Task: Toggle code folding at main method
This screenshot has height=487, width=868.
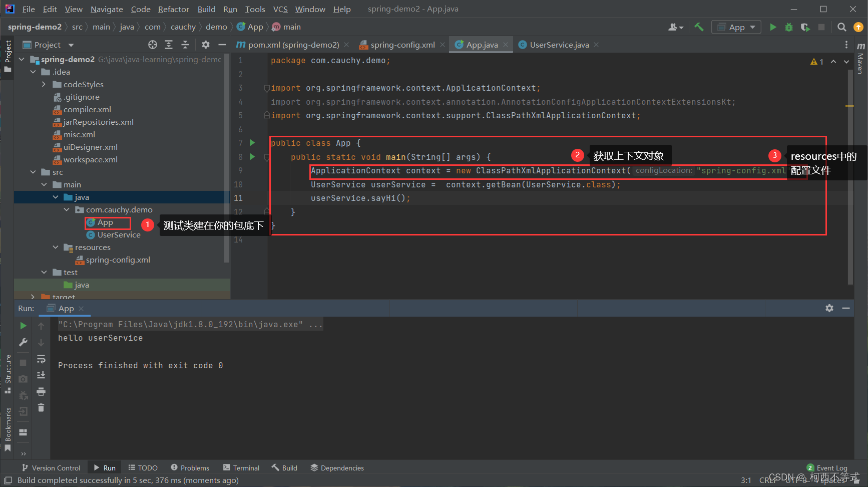Action: 267,157
